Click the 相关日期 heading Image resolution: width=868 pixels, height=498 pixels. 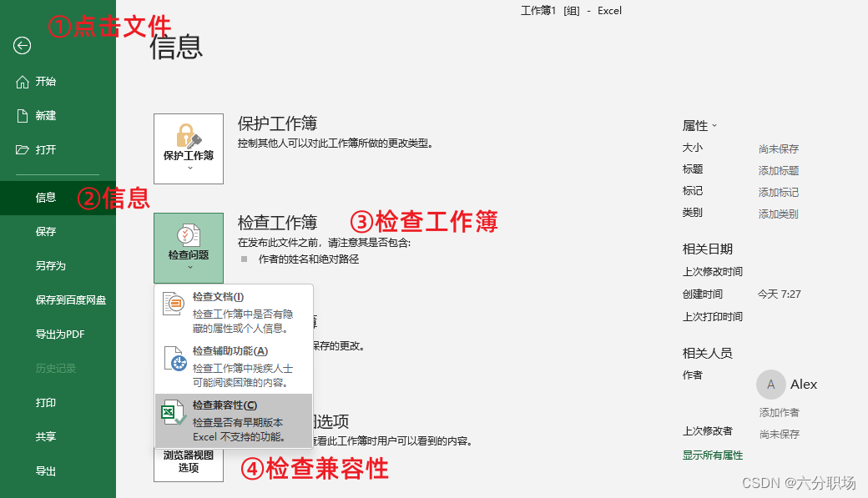[708, 249]
